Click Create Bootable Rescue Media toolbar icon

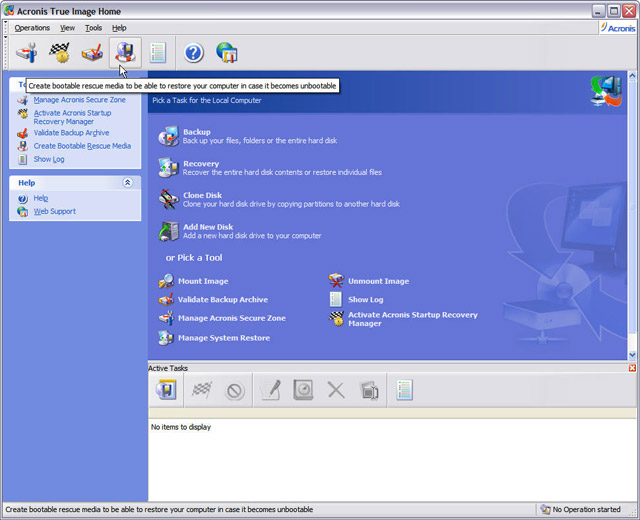125,53
